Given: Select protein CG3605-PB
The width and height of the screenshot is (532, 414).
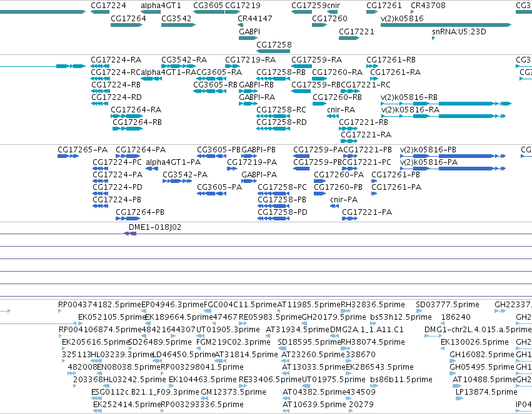Looking at the screenshot, I should click(x=212, y=156).
